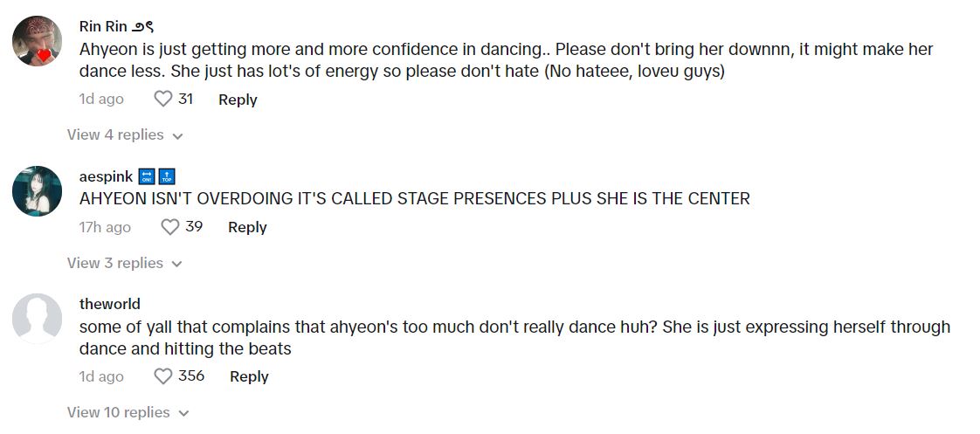Reply to theworld's comment
The image size is (980, 434).
tap(249, 376)
